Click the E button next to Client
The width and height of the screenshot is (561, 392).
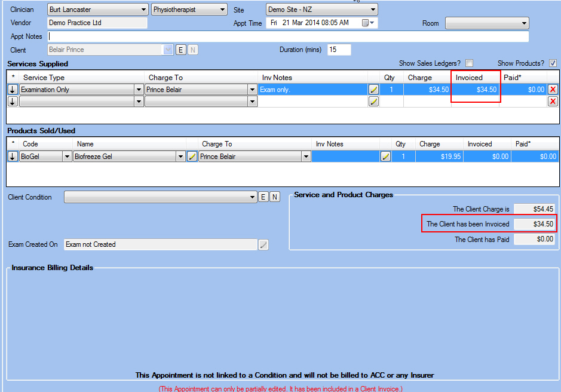(181, 50)
